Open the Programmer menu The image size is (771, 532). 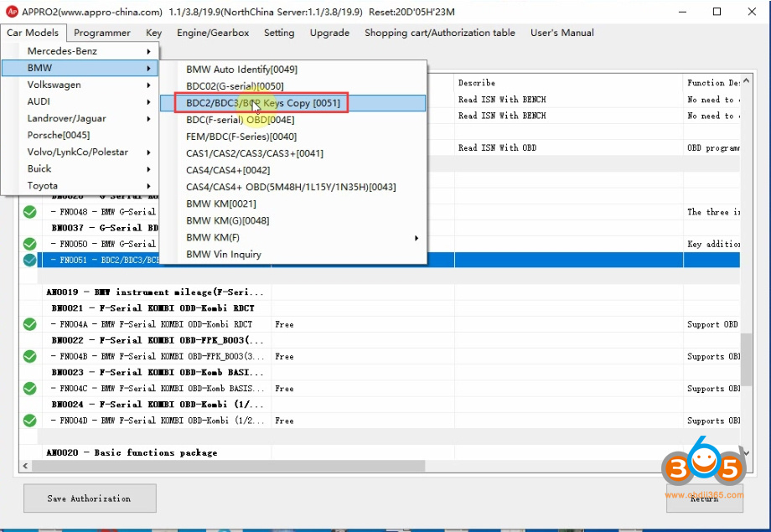pyautogui.click(x=101, y=33)
